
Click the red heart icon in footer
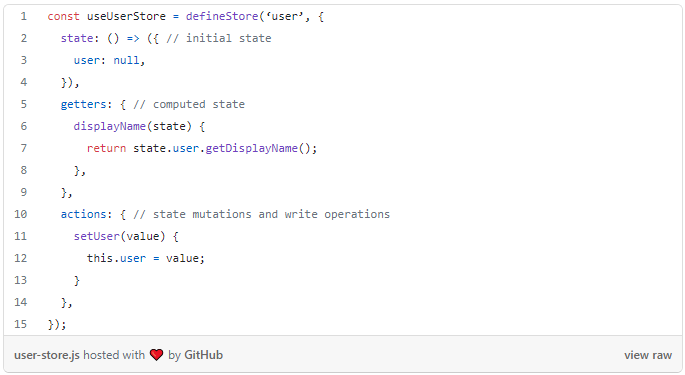tap(156, 355)
